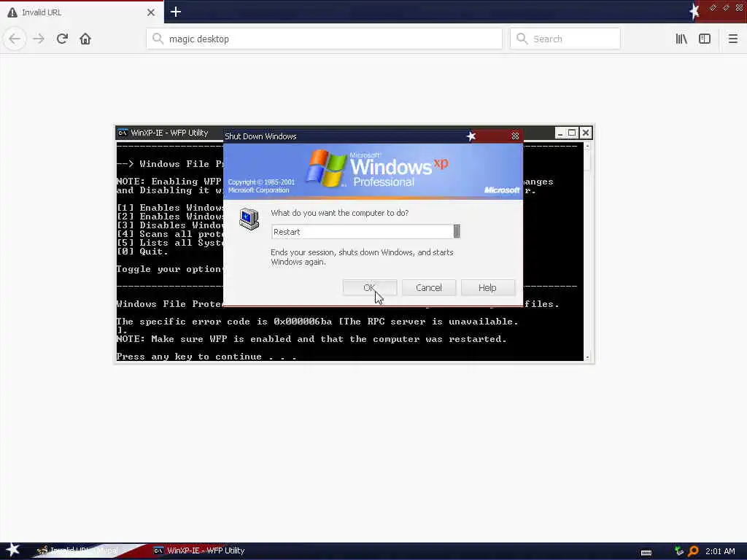Open the star Start button on taskbar
Image resolution: width=747 pixels, height=560 pixels.
coord(12,550)
